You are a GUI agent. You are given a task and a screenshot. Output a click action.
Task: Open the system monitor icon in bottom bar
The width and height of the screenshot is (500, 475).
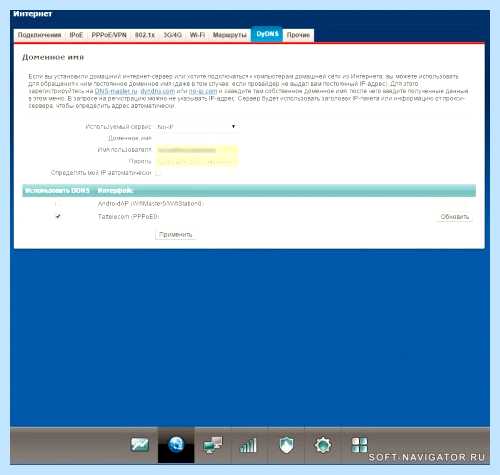point(140,445)
